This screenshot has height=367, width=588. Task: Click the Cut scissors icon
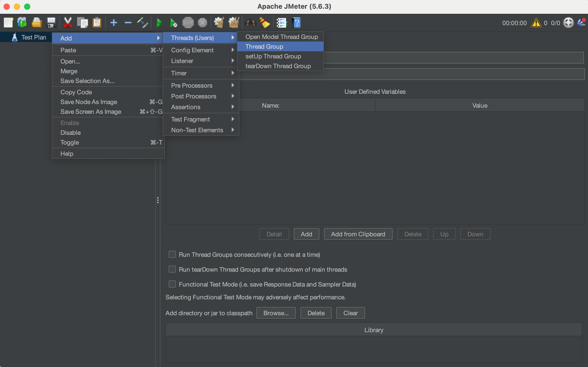coord(68,23)
